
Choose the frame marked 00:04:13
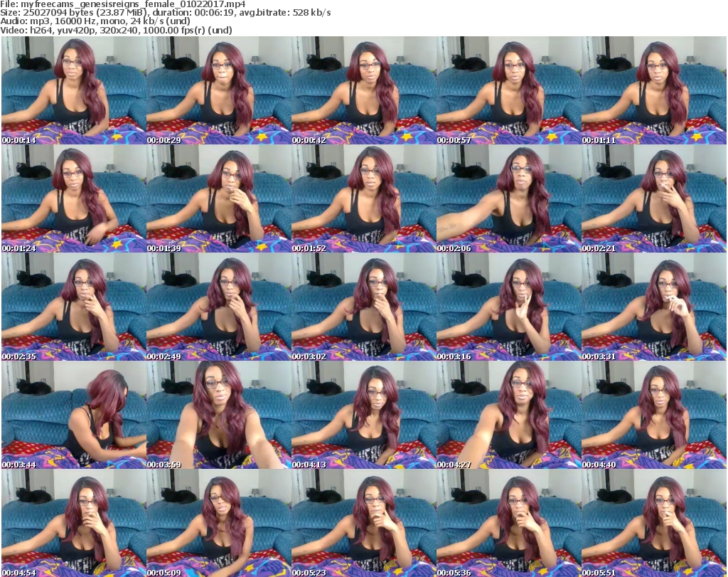[x=363, y=415]
